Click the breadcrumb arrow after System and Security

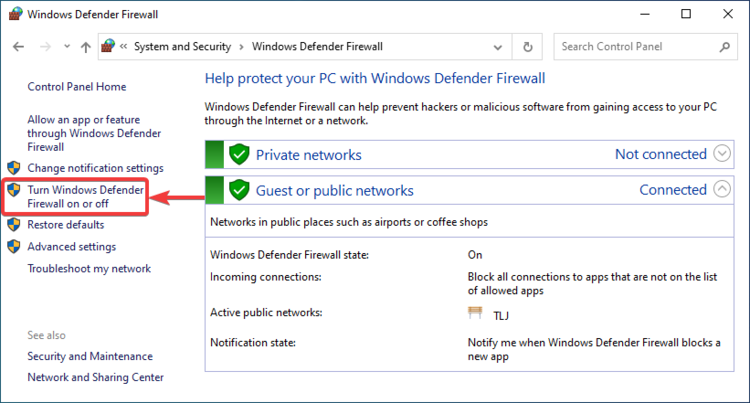(x=242, y=47)
